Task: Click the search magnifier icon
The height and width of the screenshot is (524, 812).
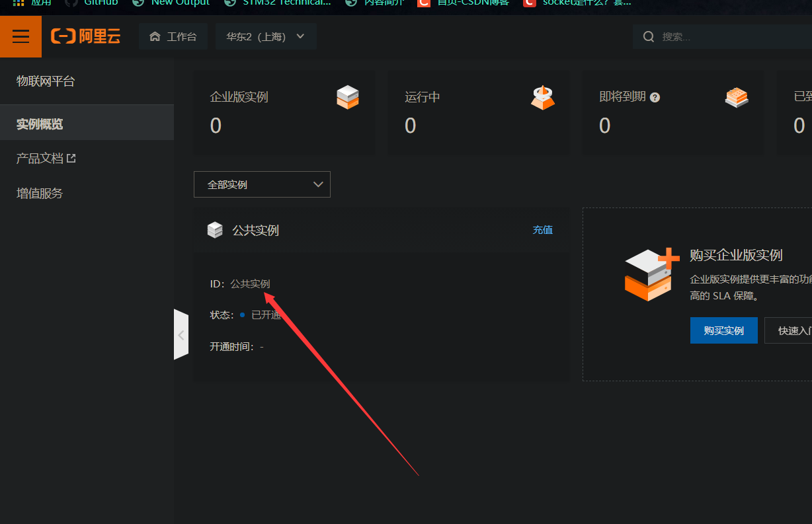Action: 649,36
